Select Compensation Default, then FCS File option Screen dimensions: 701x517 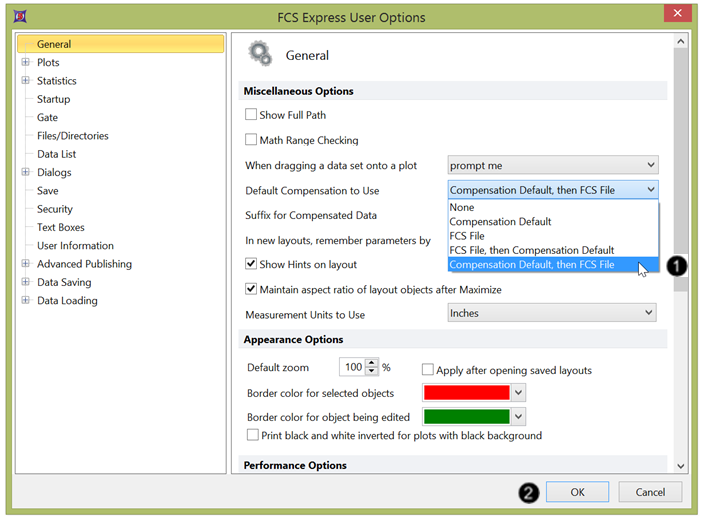[x=553, y=265]
